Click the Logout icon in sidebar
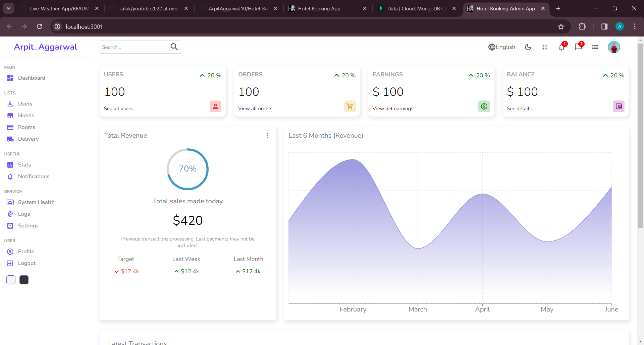This screenshot has height=345, width=644. pyautogui.click(x=10, y=263)
